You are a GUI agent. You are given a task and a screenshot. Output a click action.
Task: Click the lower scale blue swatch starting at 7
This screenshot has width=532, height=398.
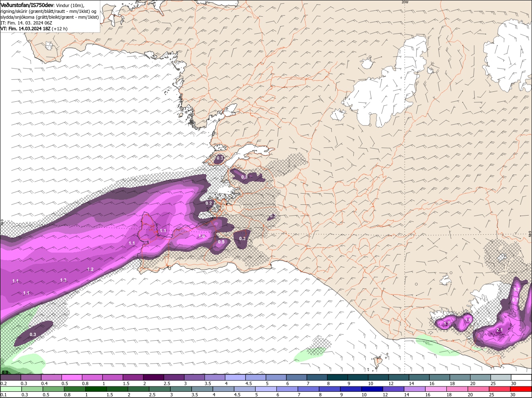coord(308,389)
